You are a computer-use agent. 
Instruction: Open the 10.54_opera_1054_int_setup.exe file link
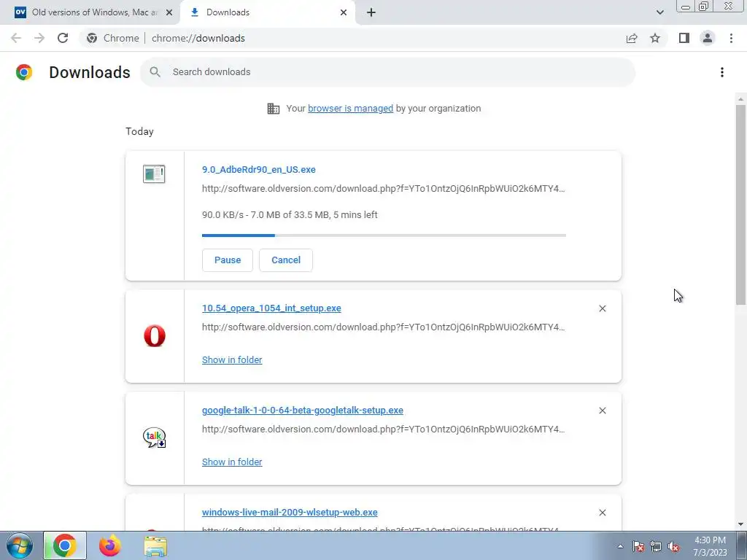(x=271, y=308)
